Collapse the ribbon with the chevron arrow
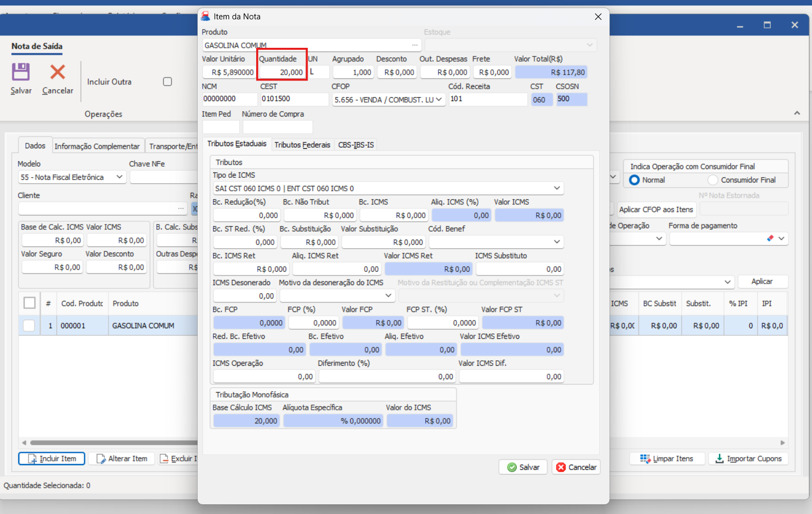 (x=797, y=113)
